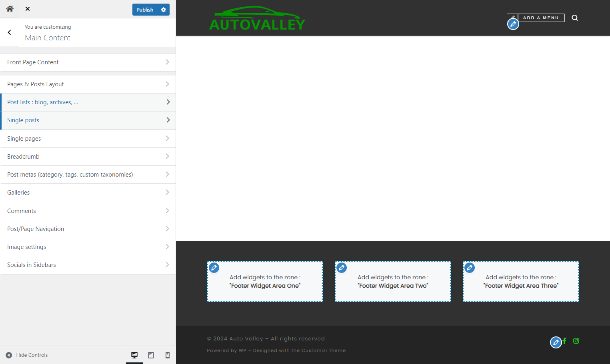Click the edit pencil shortcut near Add a Menu
Image resolution: width=610 pixels, height=364 pixels.
click(x=513, y=24)
